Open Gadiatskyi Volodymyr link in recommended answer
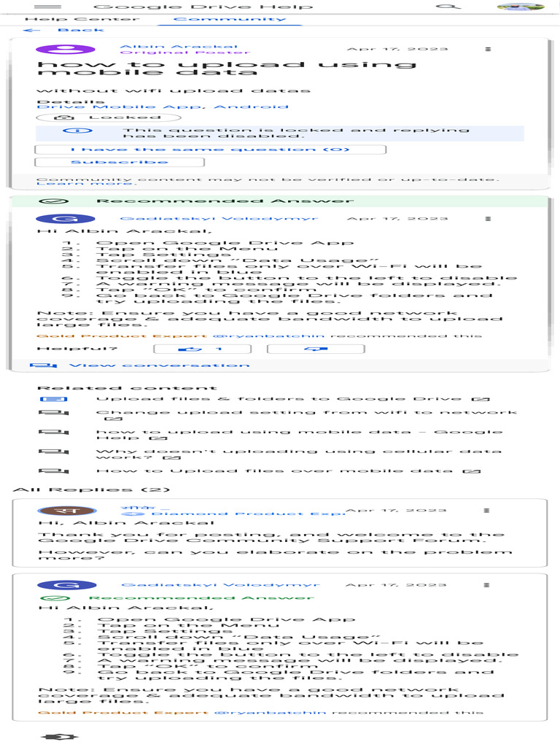This screenshot has width=560, height=747. pos(219,219)
